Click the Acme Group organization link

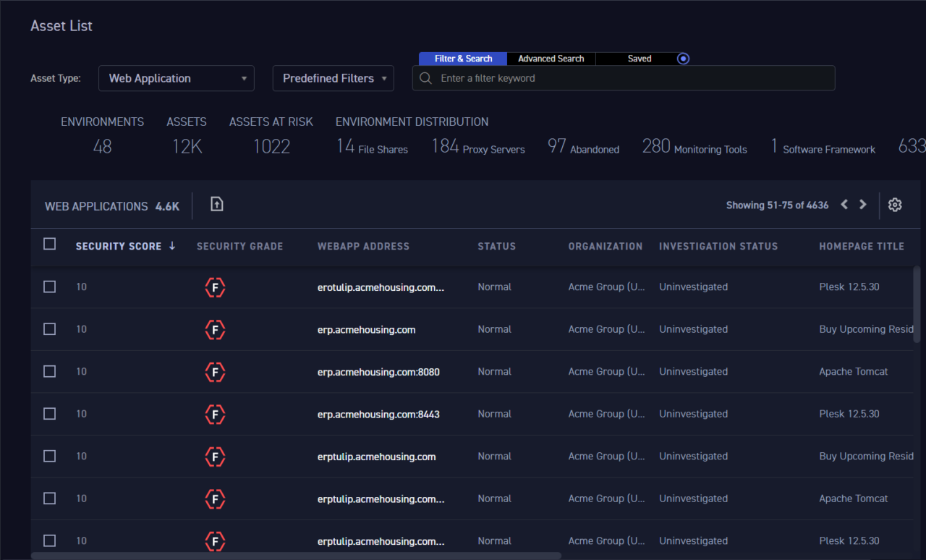point(607,329)
